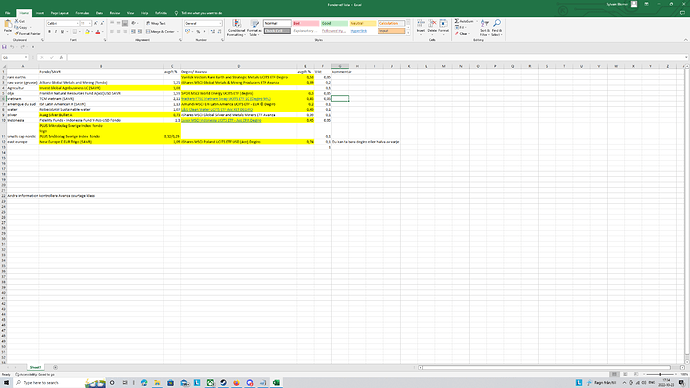
Task: Switch to the Formulas tab
Action: click(82, 13)
